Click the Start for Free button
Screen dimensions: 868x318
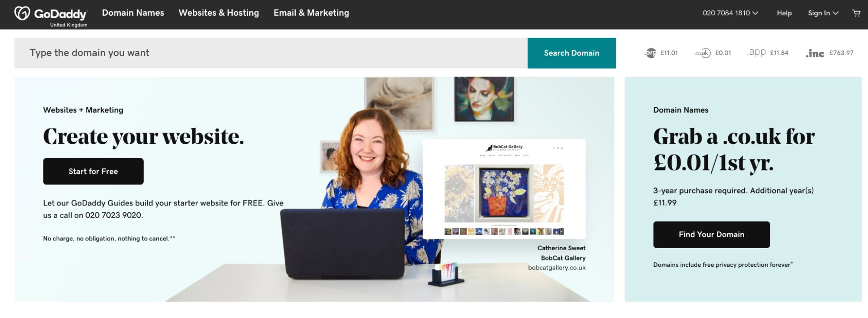pyautogui.click(x=93, y=171)
